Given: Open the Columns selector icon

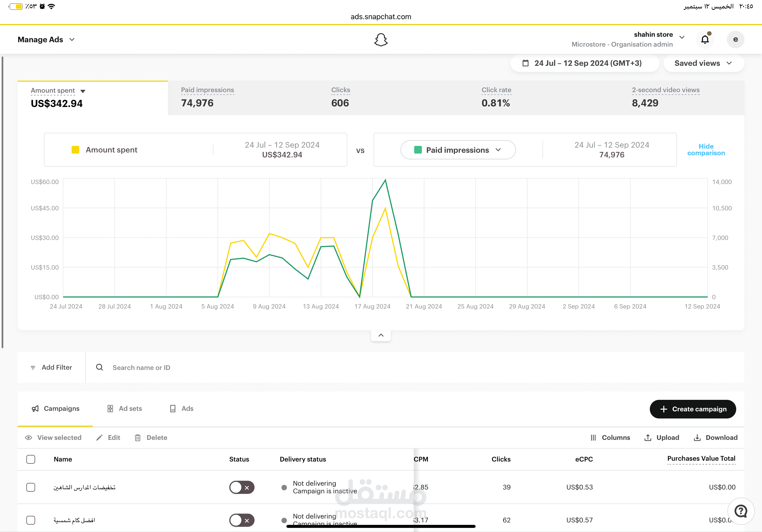Looking at the screenshot, I should click(593, 438).
